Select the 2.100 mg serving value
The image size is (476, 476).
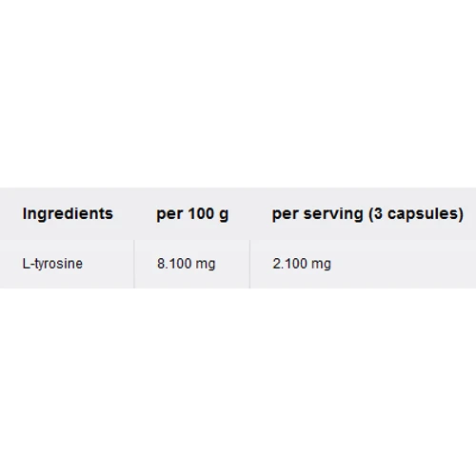(x=302, y=264)
